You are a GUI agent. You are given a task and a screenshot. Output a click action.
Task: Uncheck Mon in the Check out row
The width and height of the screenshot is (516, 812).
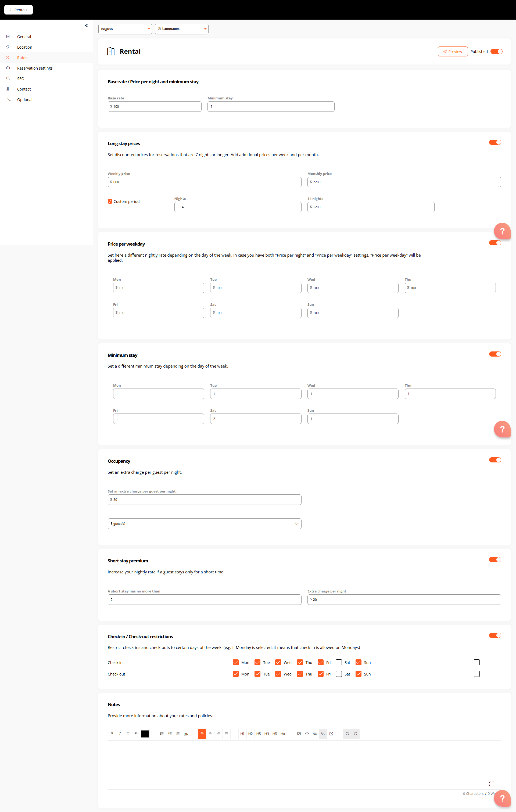click(x=235, y=674)
